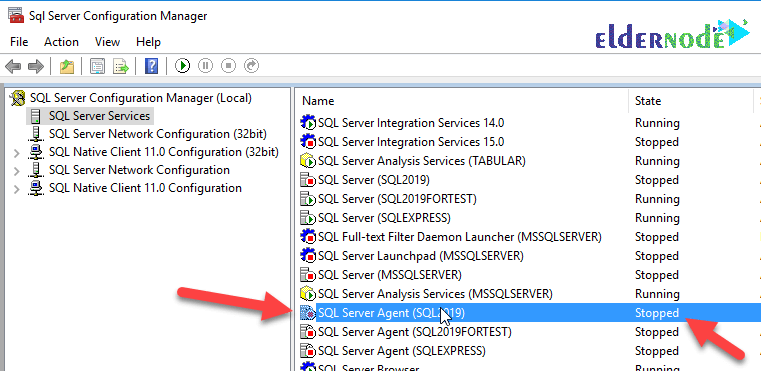
Task: Select SQL Native Client 11.0 Configuration (32bit)
Action: (x=164, y=152)
